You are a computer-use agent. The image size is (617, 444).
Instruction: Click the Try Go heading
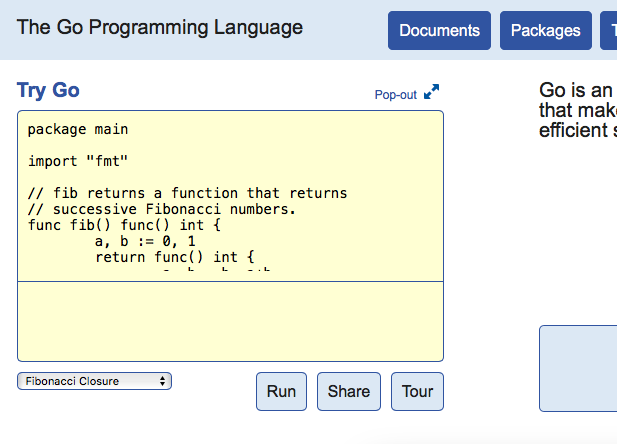point(48,90)
